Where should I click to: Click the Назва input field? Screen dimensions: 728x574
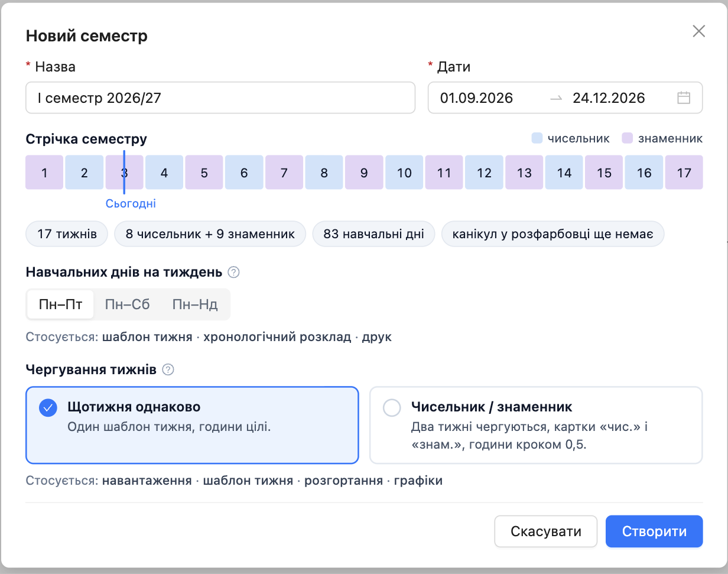pyautogui.click(x=220, y=98)
